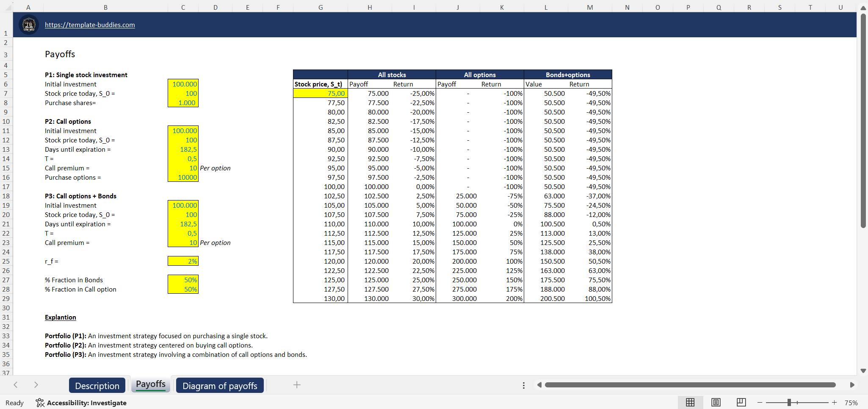This screenshot has width=868, height=409.
Task: Click 'P2: Call options' heading
Action: [68, 122]
